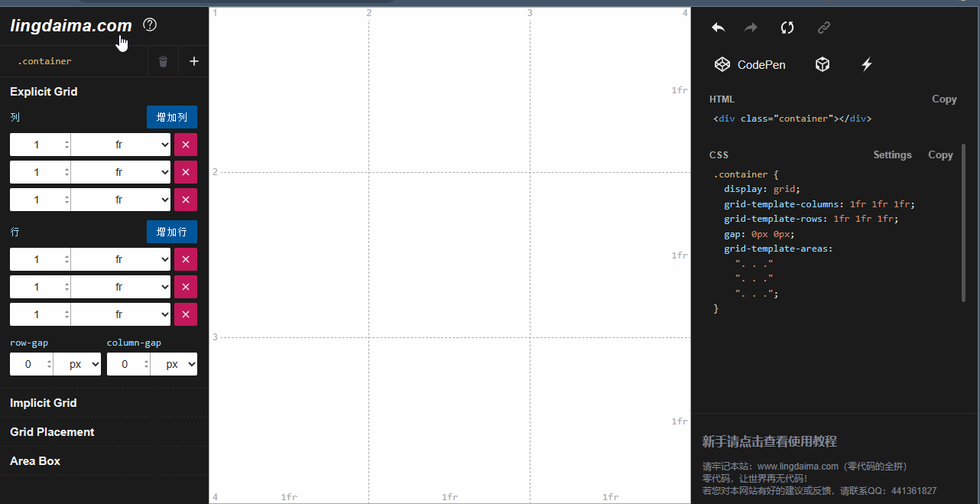
Task: Edit the second column value field
Action: pyautogui.click(x=41, y=172)
